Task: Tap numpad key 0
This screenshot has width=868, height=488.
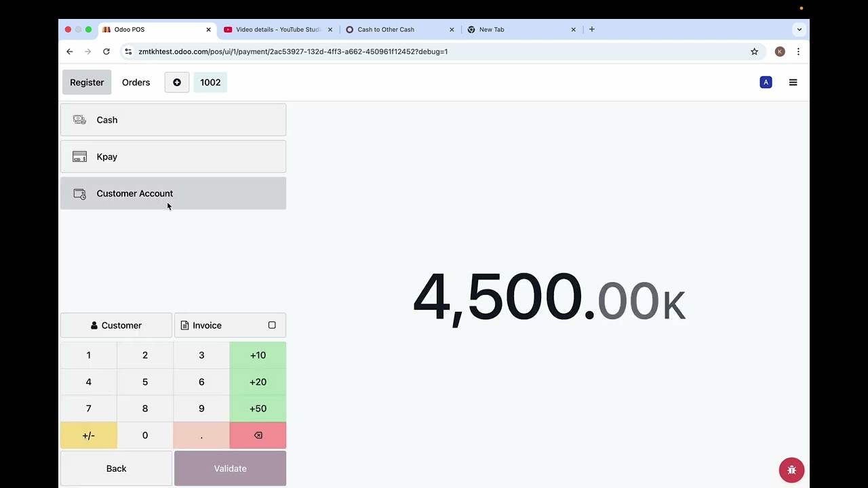Action: pyautogui.click(x=145, y=435)
